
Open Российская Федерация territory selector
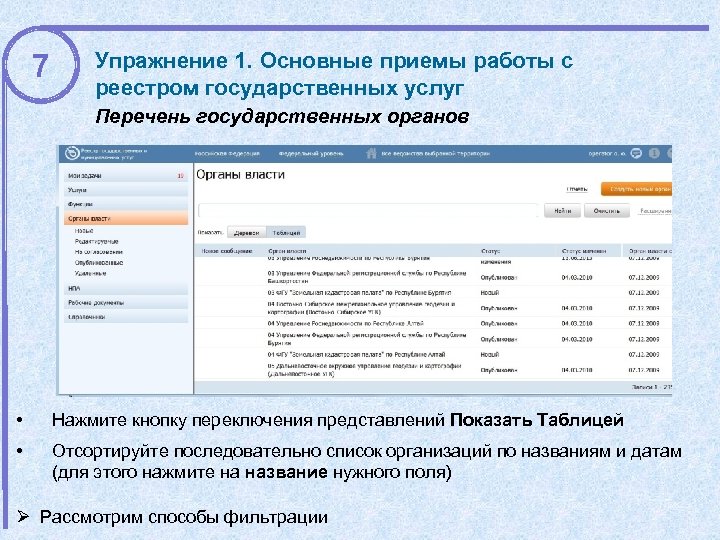click(x=227, y=153)
